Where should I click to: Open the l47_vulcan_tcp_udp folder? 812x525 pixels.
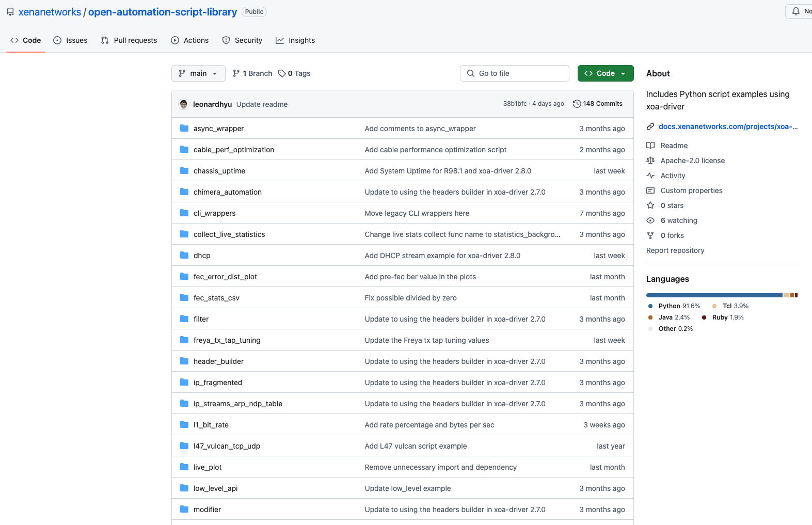click(227, 446)
